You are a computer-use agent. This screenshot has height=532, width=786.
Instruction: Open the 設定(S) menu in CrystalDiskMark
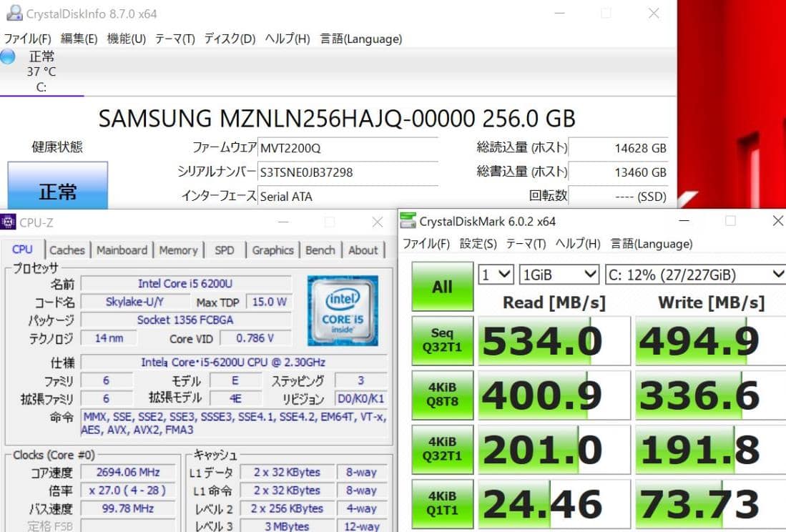(478, 243)
